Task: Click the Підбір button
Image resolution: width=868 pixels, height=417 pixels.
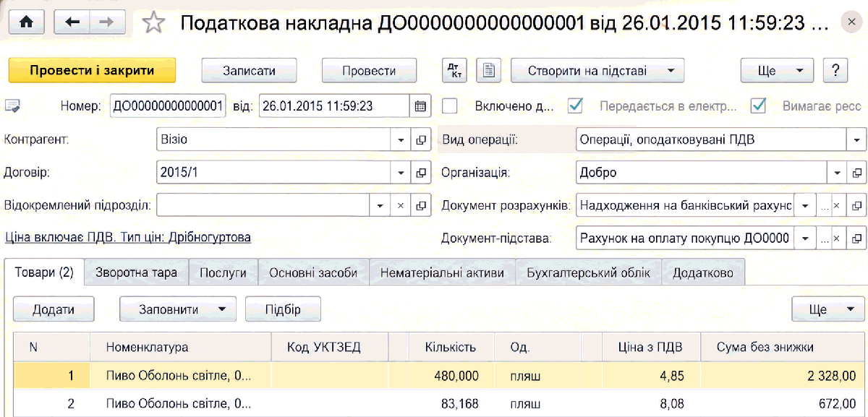Action: (283, 309)
